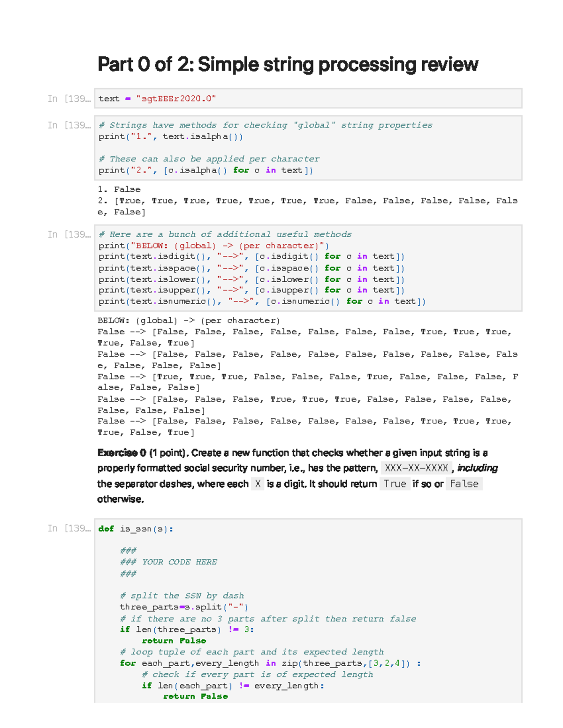Click the print text.isupper() line
The width and height of the screenshot is (563, 728).
pos(251,290)
